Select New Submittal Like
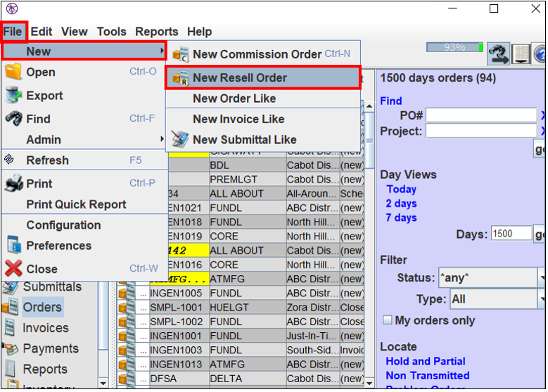548x392 pixels. (263, 140)
